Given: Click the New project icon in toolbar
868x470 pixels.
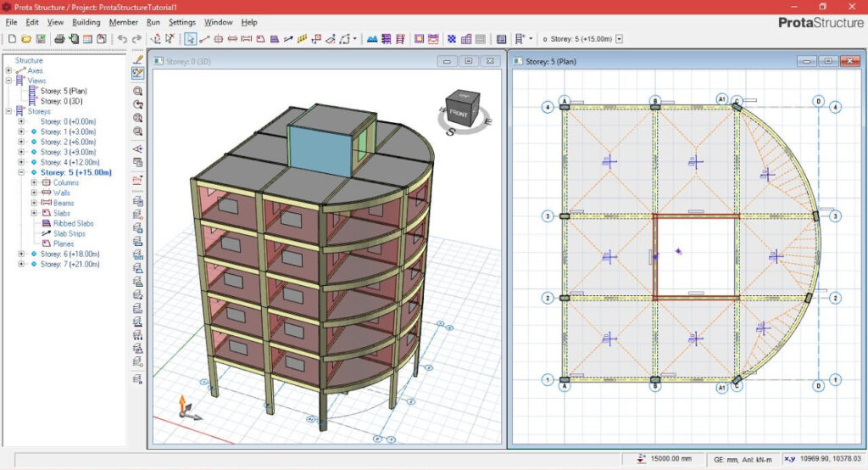Looking at the screenshot, I should 12,39.
